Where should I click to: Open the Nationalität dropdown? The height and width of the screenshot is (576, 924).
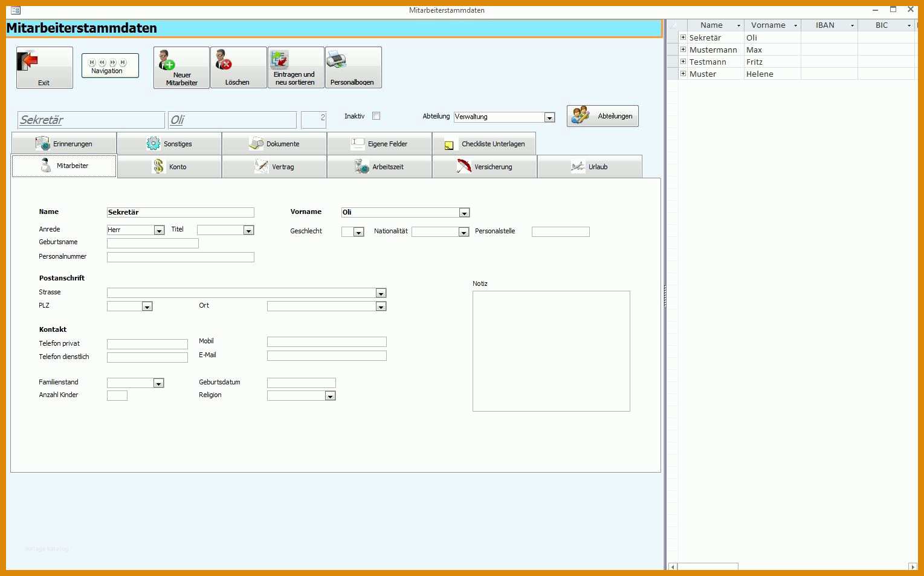(x=464, y=232)
